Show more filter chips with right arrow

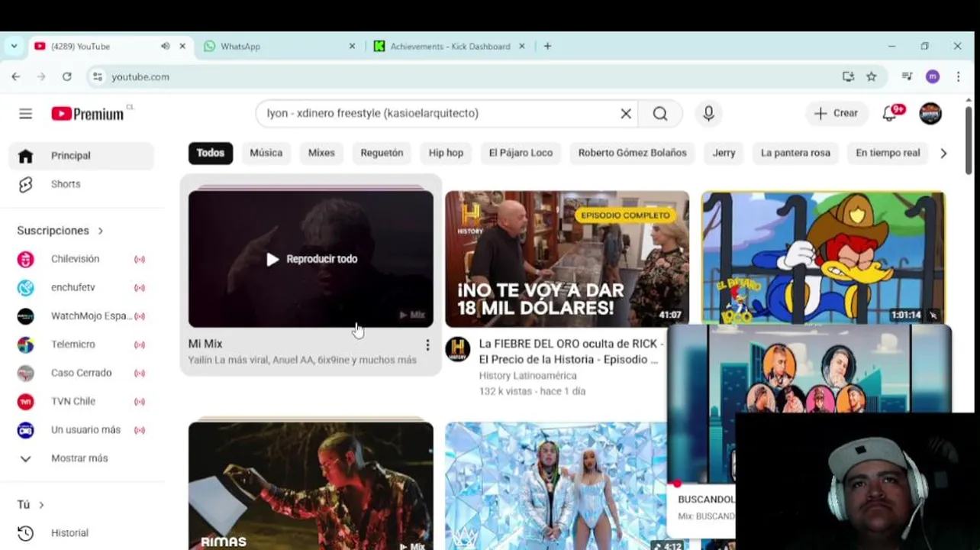tap(943, 153)
